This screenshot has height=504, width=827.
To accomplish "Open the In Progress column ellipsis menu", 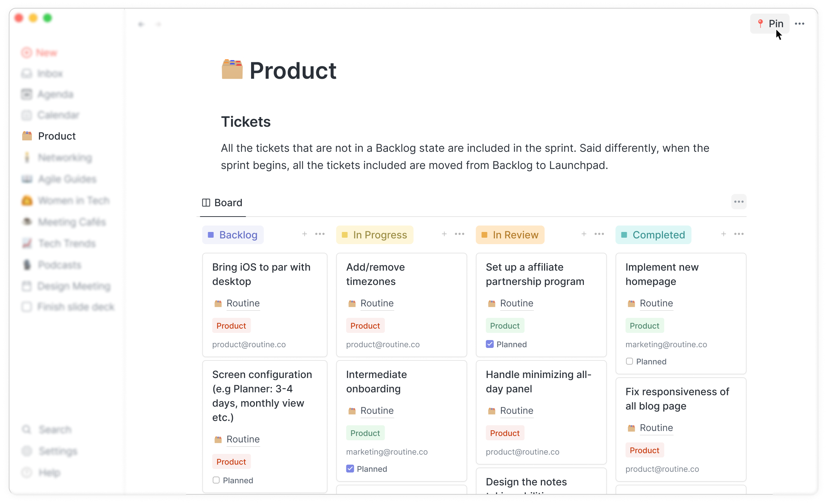I will click(x=460, y=234).
